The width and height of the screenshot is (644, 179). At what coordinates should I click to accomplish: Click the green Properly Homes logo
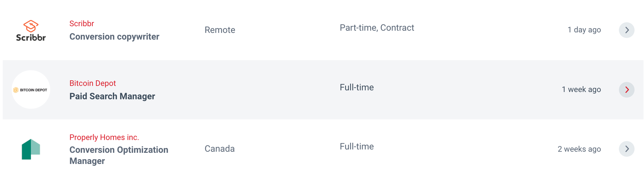point(31,149)
